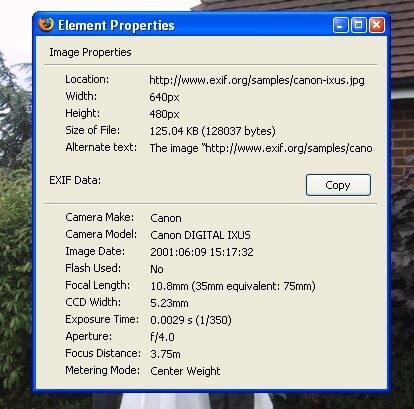Maximize the Element Properties window
Viewport: 414px width, 409px height.
tap(358, 25)
